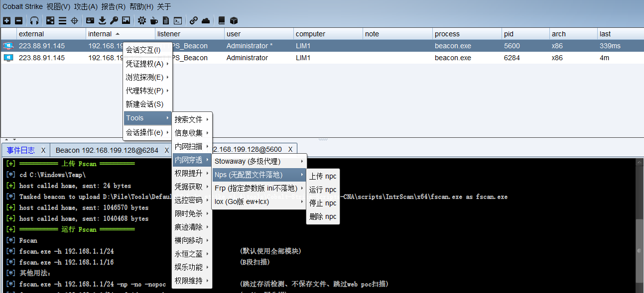The width and height of the screenshot is (644, 293).
Task: Close the Beacon 192.168.199.128@6284 tab
Action: (x=167, y=150)
